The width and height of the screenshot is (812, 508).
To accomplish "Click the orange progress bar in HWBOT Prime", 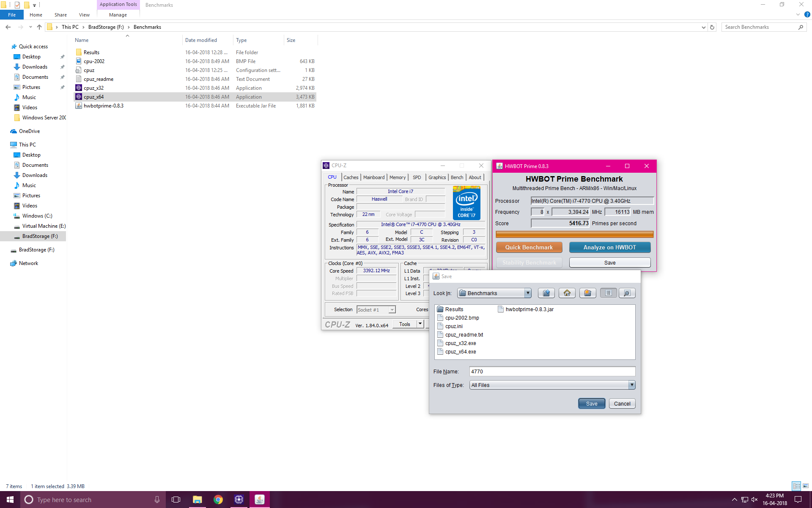I will 574,234.
